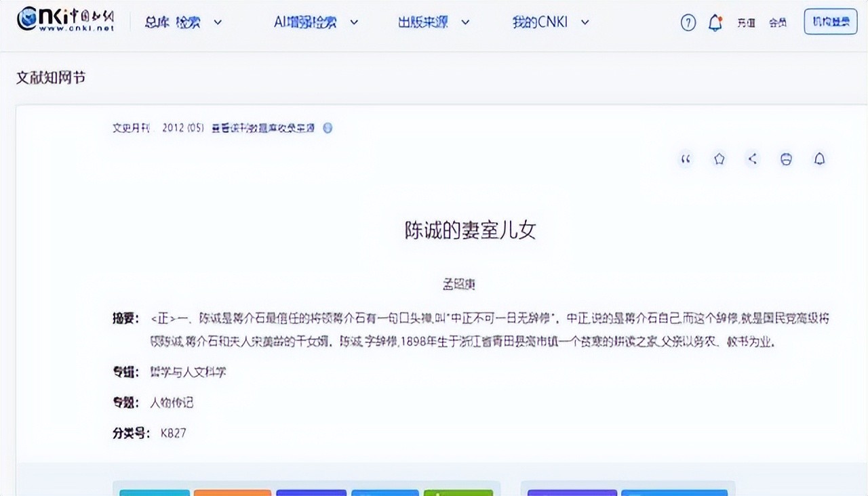Favorite the article with star icon
This screenshot has height=496, width=868.
719,159
